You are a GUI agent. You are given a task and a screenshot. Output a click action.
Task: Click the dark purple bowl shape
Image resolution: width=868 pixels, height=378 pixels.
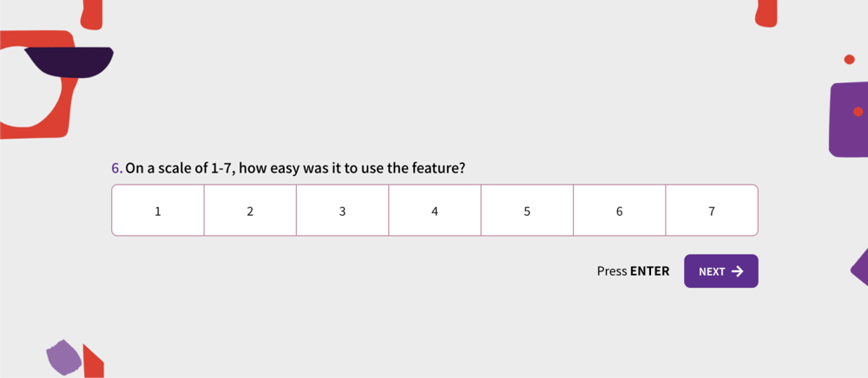[x=69, y=62]
